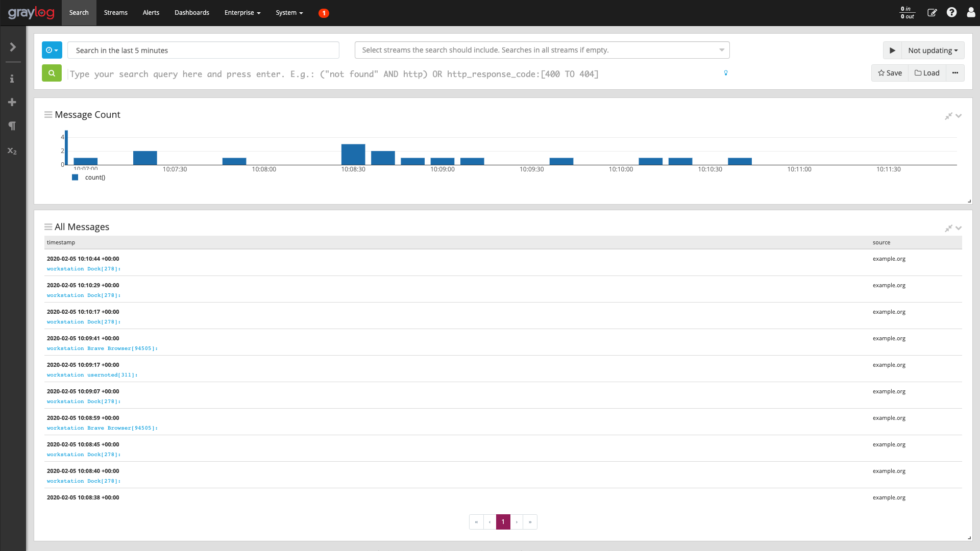
Task: Click the count() legend color swatch
Action: (75, 177)
